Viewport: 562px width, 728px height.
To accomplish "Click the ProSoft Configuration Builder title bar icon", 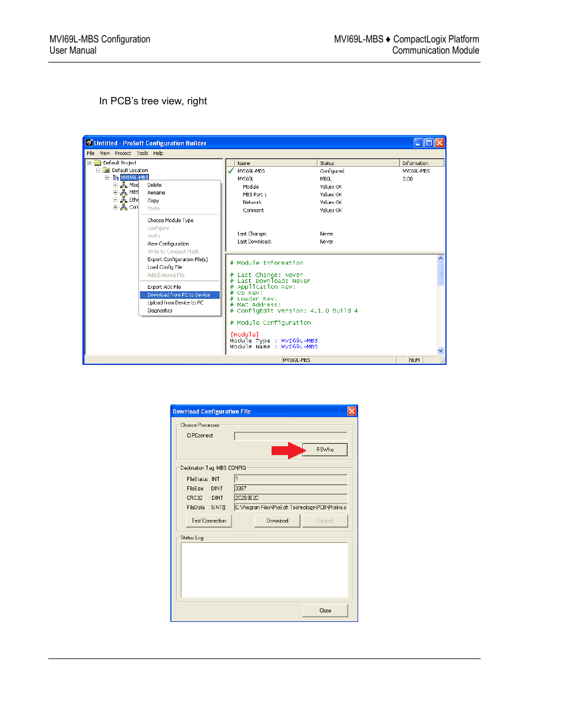I will (x=90, y=143).
